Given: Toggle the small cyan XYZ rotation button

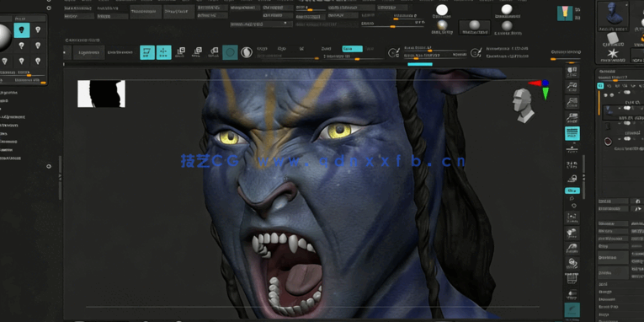Looking at the screenshot, I should [x=572, y=191].
